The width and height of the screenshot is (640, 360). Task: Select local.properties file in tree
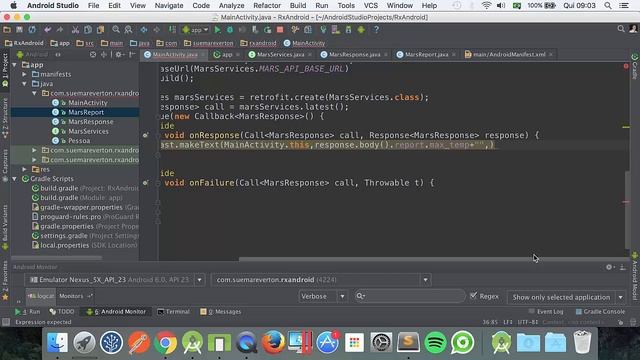click(64, 245)
